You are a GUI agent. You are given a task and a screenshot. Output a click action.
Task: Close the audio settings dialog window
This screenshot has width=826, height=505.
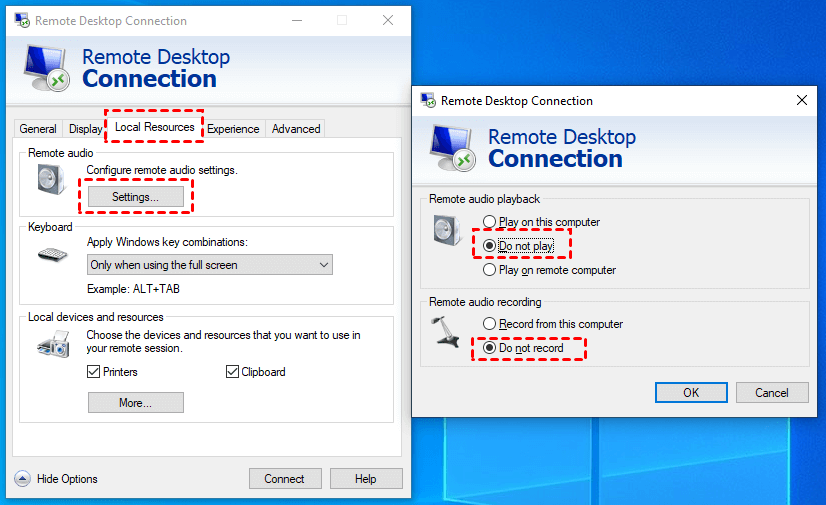802,100
